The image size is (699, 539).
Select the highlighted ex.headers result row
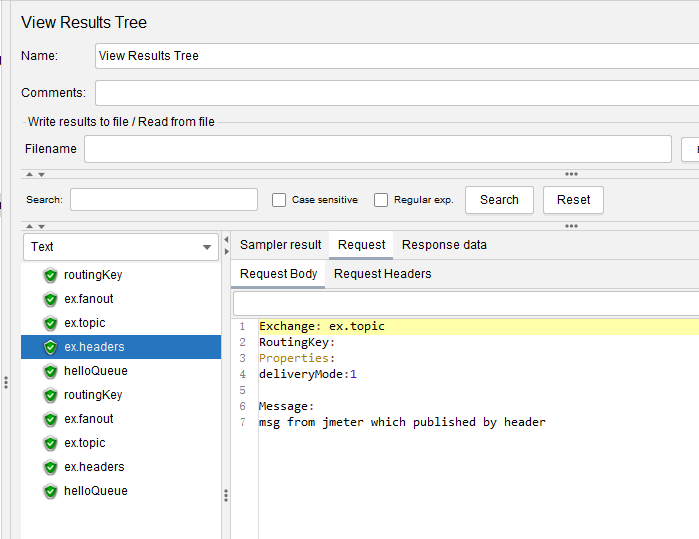121,347
